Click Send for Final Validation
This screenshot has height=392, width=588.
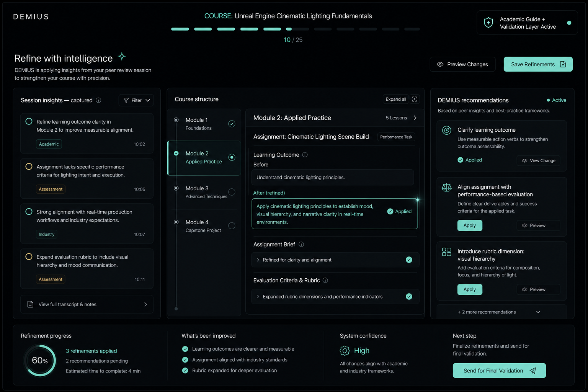(500, 371)
